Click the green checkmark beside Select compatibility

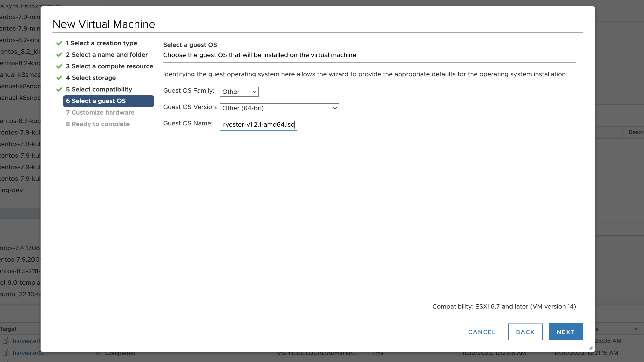(59, 89)
